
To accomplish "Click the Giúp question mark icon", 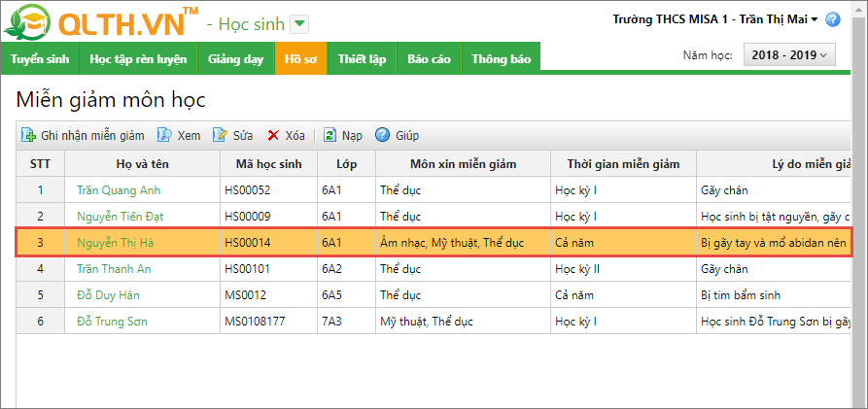I will tap(383, 135).
